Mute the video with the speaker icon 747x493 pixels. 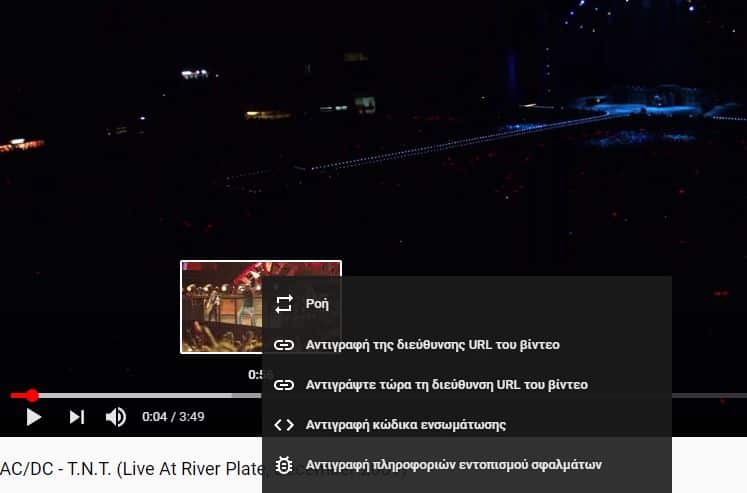coord(116,417)
